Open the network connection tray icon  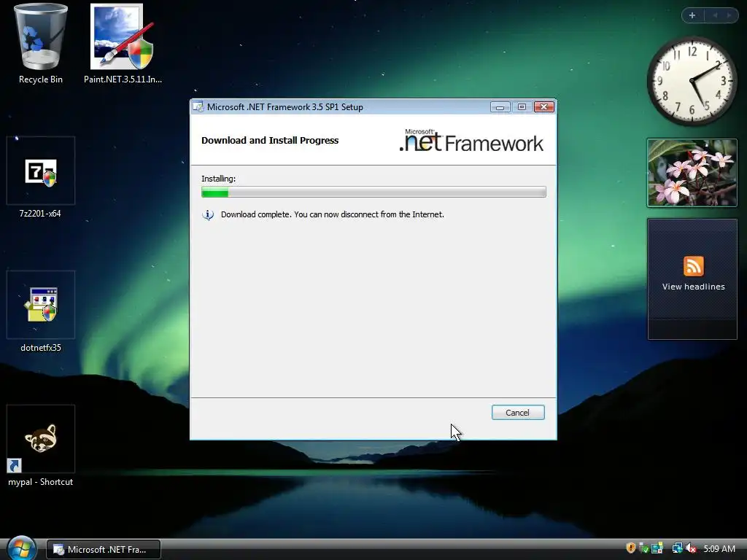678,548
